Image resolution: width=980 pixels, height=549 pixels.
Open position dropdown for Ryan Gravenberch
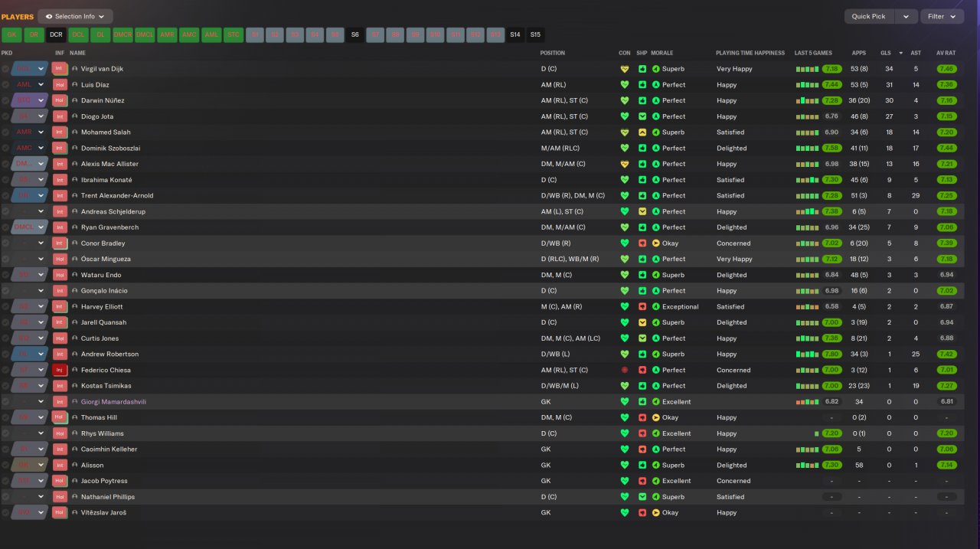click(x=41, y=227)
